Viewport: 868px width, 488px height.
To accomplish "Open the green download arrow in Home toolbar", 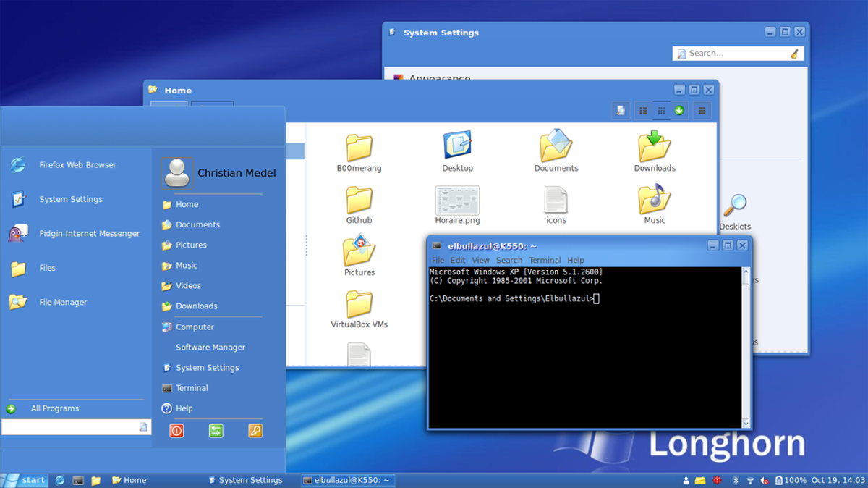I will click(679, 110).
